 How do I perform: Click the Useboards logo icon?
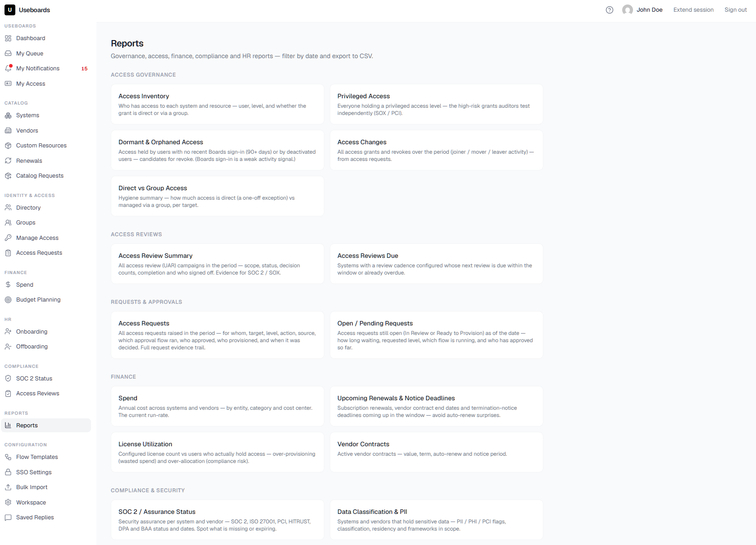pos(10,10)
